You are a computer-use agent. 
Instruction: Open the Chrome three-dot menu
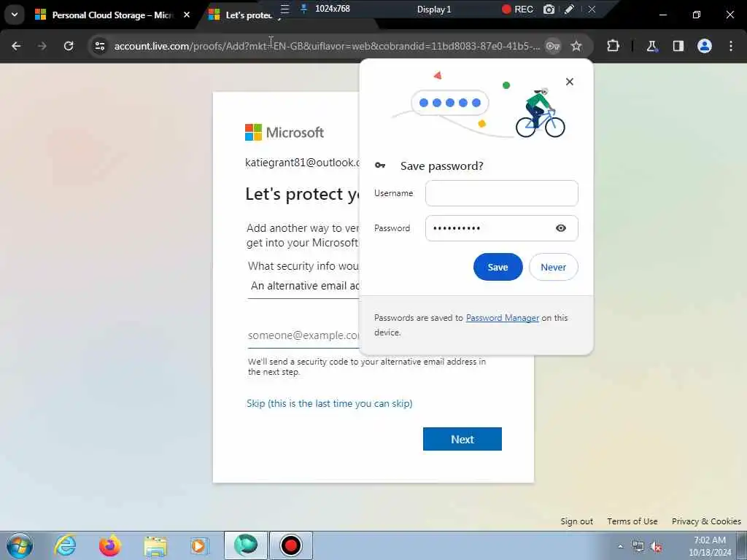[731, 46]
